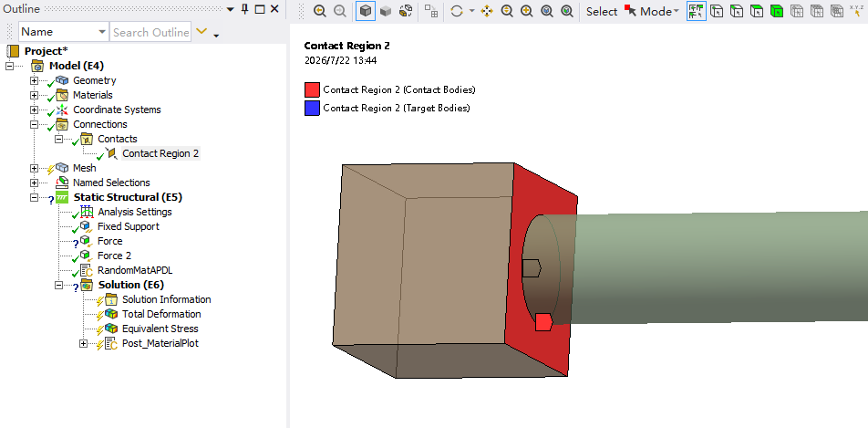Click the Box Zoom tool icon
The height and width of the screenshot is (428, 868).
[x=527, y=11]
